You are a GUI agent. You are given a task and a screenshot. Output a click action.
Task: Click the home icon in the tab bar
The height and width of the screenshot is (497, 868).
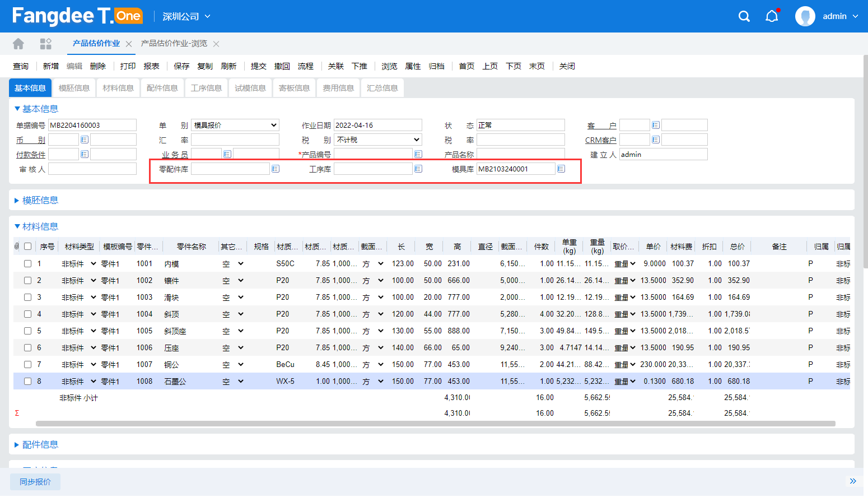18,44
